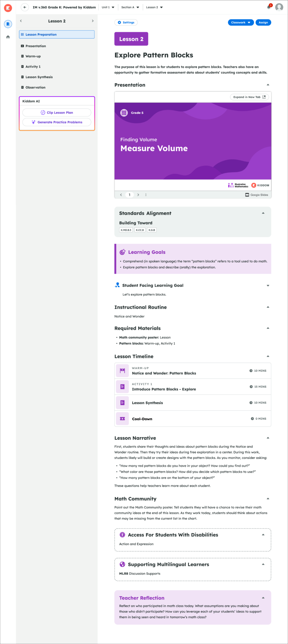Click the Student Facing Learning Goal icon

coord(117,285)
